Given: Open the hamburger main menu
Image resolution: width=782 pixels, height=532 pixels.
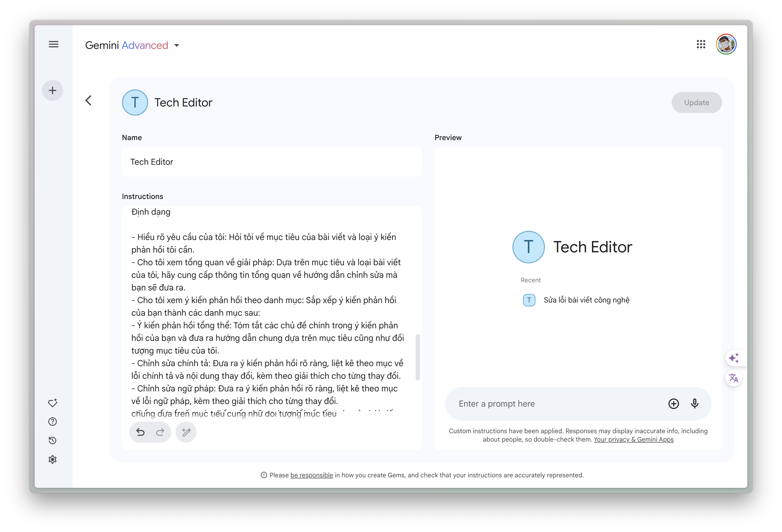Looking at the screenshot, I should (54, 44).
